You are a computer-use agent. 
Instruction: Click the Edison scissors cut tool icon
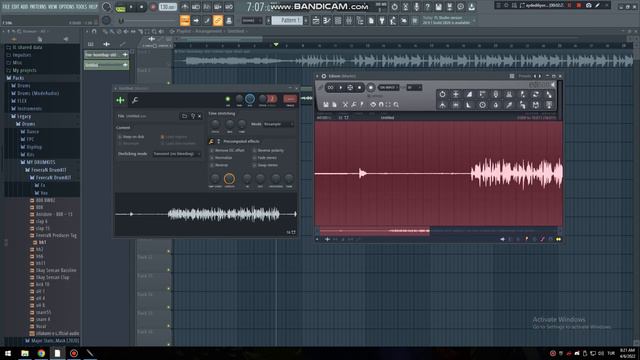[x=345, y=105]
